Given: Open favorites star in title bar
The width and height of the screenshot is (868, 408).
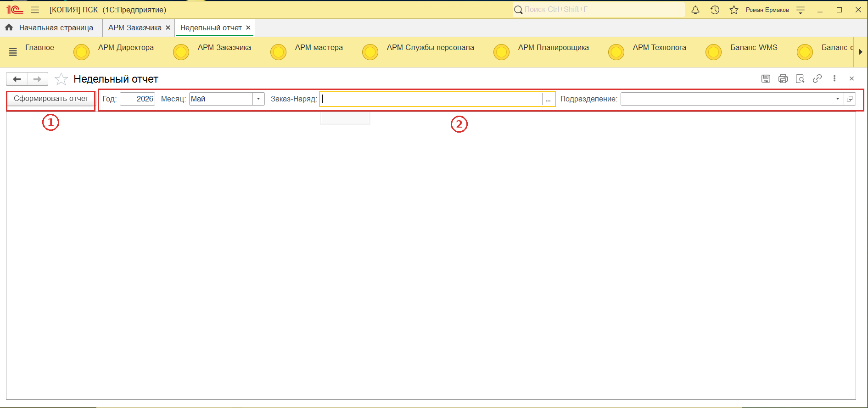Looking at the screenshot, I should (x=734, y=10).
